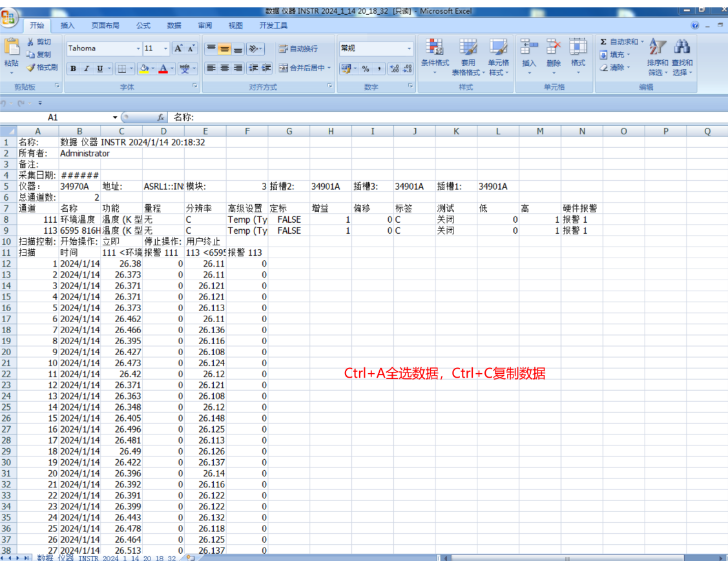
Task: Click the percent style icon
Action: pos(366,68)
